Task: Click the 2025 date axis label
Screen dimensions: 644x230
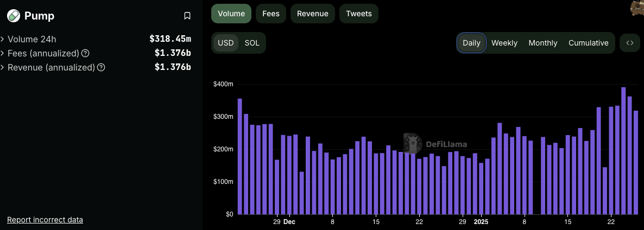Action: (481, 222)
